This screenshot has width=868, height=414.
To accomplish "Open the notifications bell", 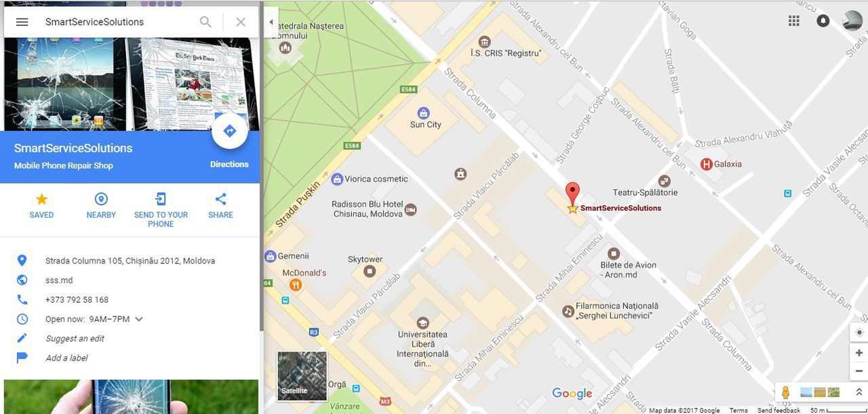I will [x=823, y=21].
